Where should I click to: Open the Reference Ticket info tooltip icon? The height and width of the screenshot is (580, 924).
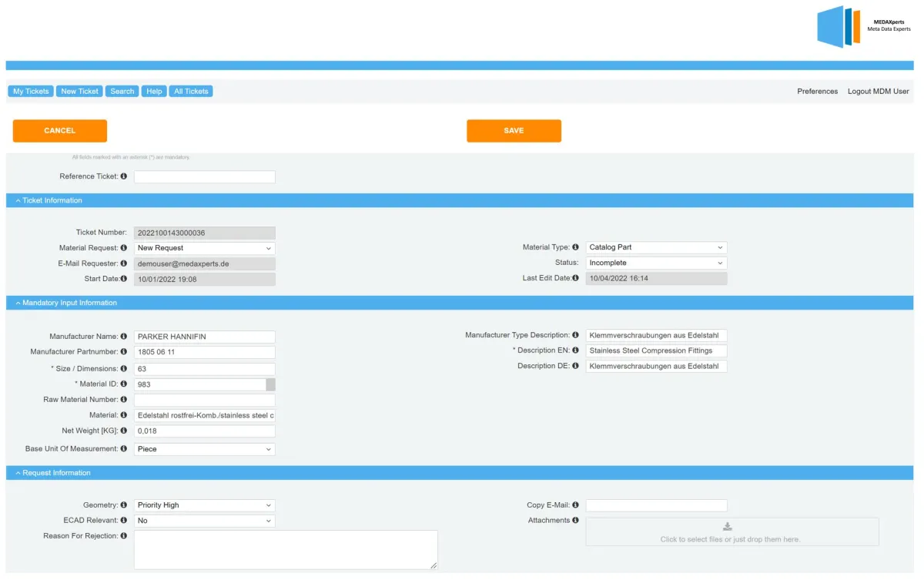pos(123,176)
